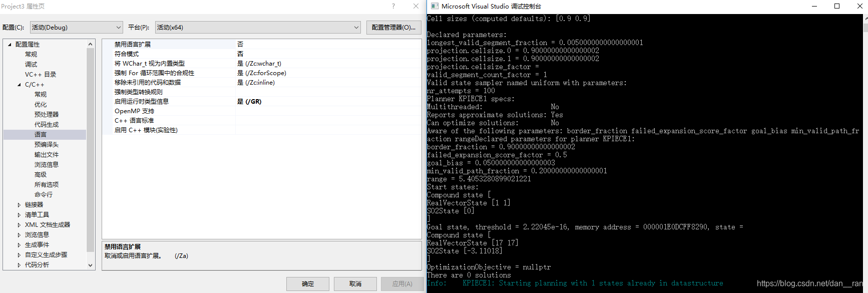Click the 是 (/Zc:forScope) value cell
The width and height of the screenshot is (868, 293).
tap(328, 73)
